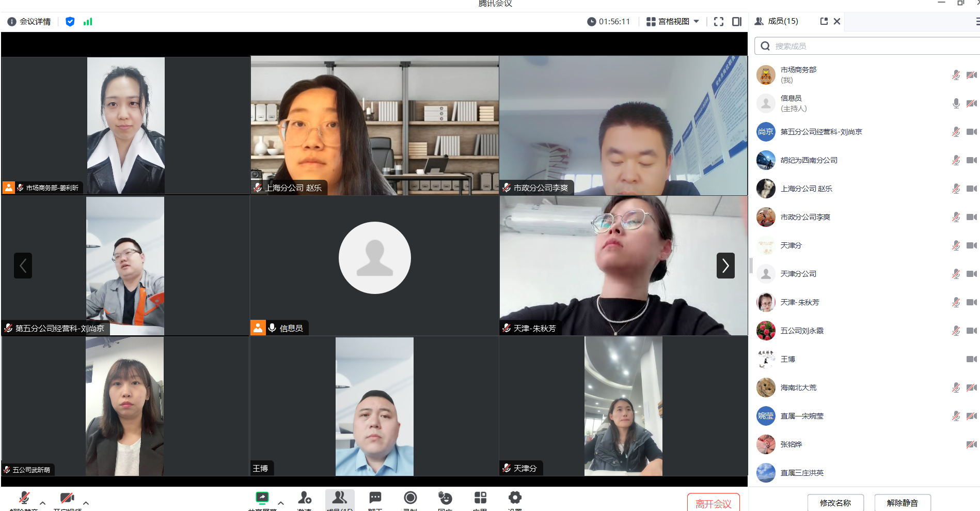Click 成员(15) panel title
Viewport: 980px width, 511px height.
pyautogui.click(x=783, y=21)
